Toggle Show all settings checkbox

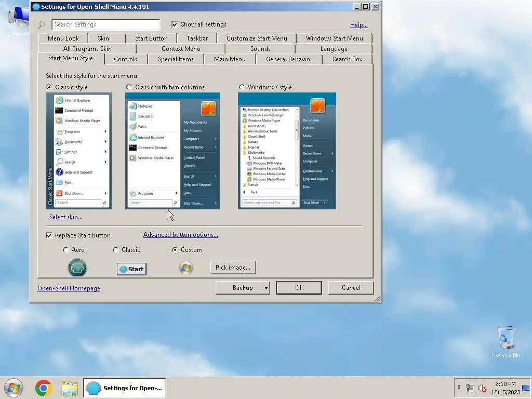pyautogui.click(x=175, y=24)
